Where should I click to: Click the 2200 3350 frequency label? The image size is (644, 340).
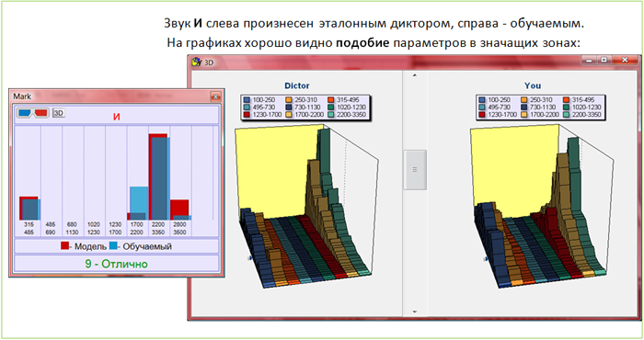click(158, 229)
